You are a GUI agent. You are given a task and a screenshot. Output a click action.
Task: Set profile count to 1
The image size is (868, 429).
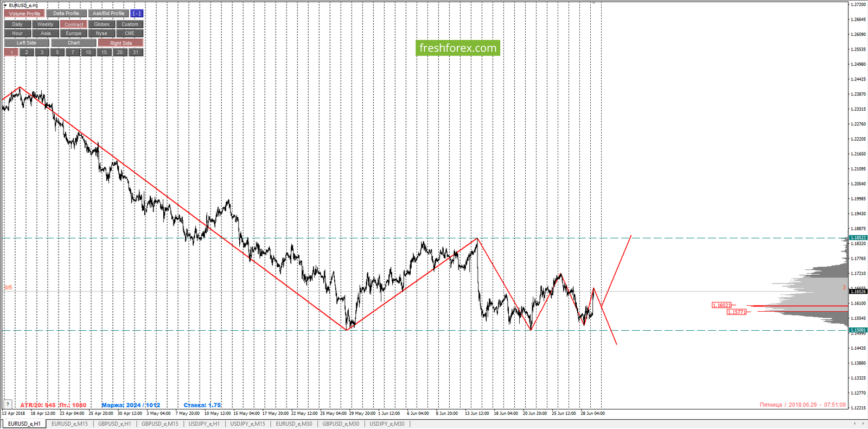(11, 53)
